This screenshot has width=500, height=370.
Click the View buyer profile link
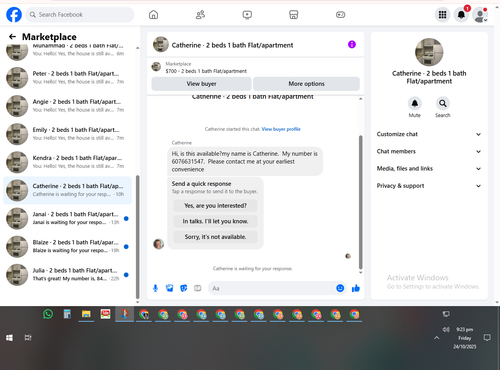click(x=281, y=129)
